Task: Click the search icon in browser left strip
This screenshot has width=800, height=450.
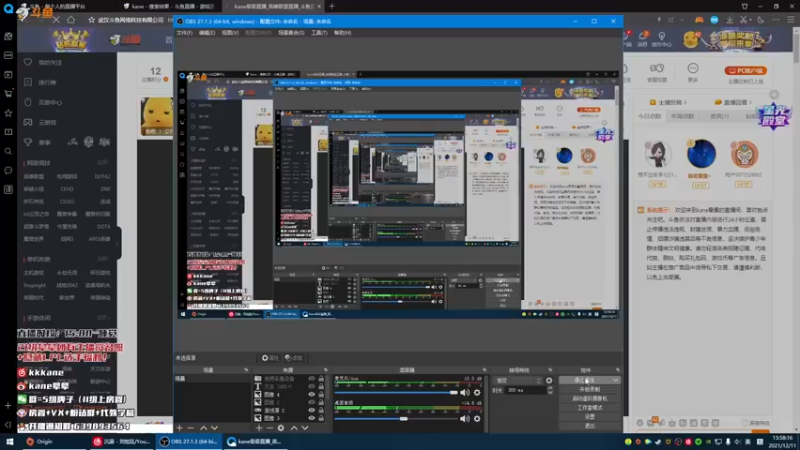Action: 8,151
